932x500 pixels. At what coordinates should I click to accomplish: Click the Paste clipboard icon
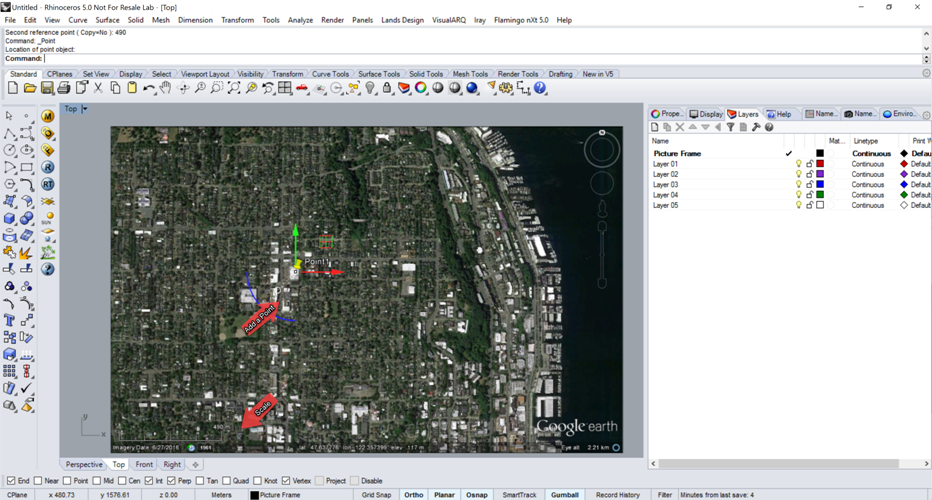point(132,89)
